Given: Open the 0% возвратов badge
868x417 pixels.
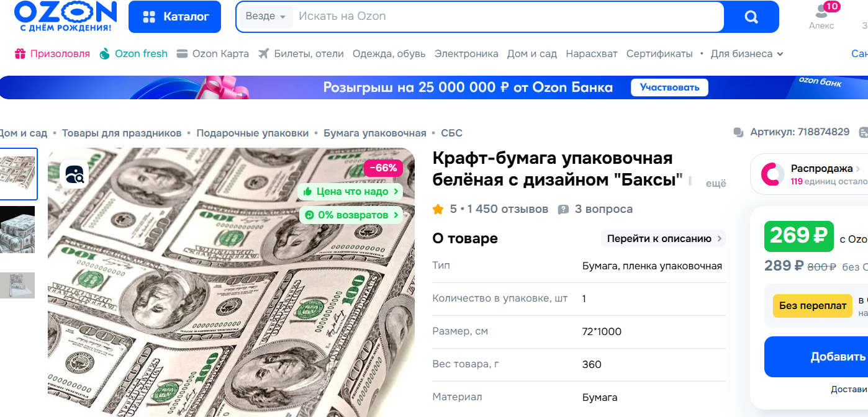Looking at the screenshot, I should pos(351,215).
